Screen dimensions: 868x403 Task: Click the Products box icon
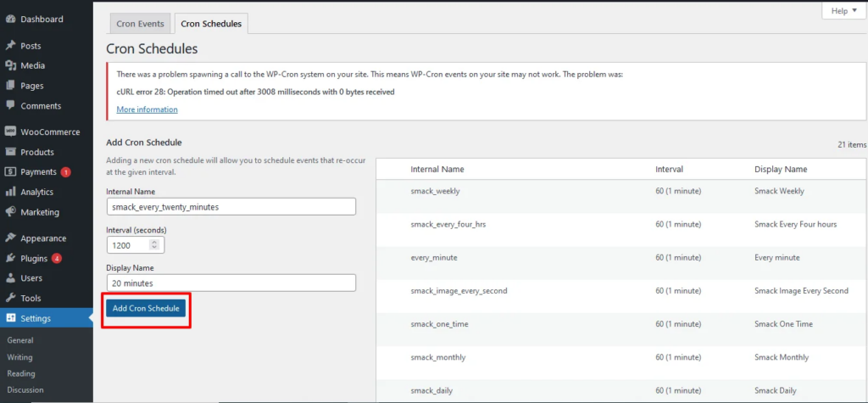[10, 152]
